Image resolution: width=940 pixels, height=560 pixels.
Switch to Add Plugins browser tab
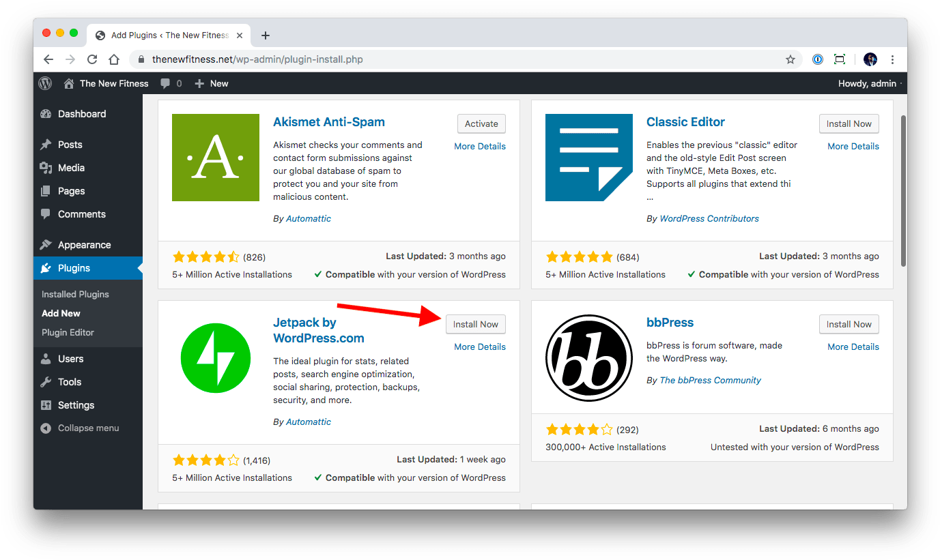coord(167,35)
